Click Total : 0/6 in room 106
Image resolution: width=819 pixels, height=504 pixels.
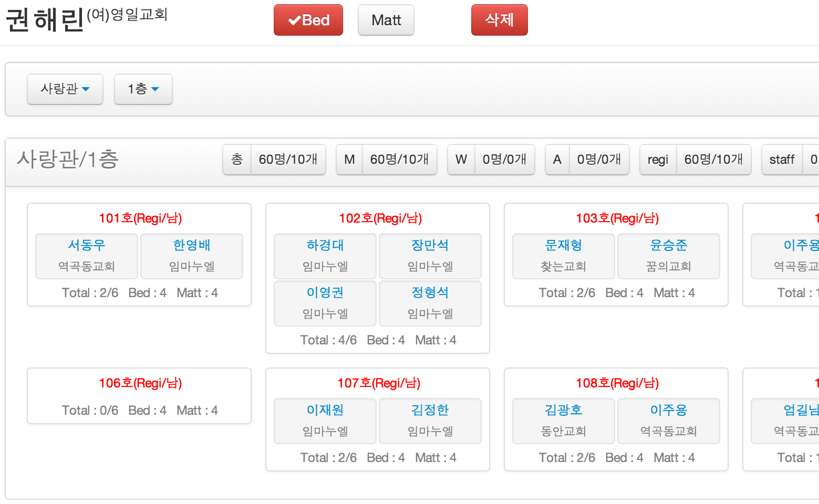pyautogui.click(x=90, y=411)
